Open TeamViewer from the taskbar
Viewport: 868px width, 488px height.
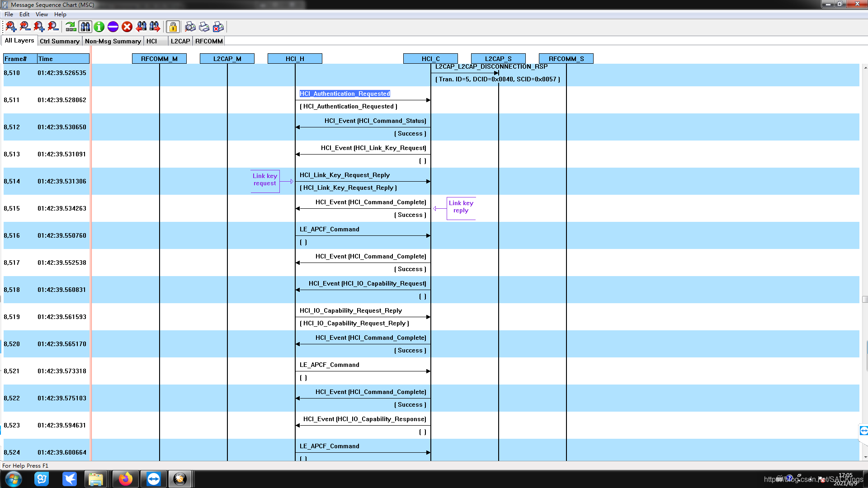pos(153,479)
